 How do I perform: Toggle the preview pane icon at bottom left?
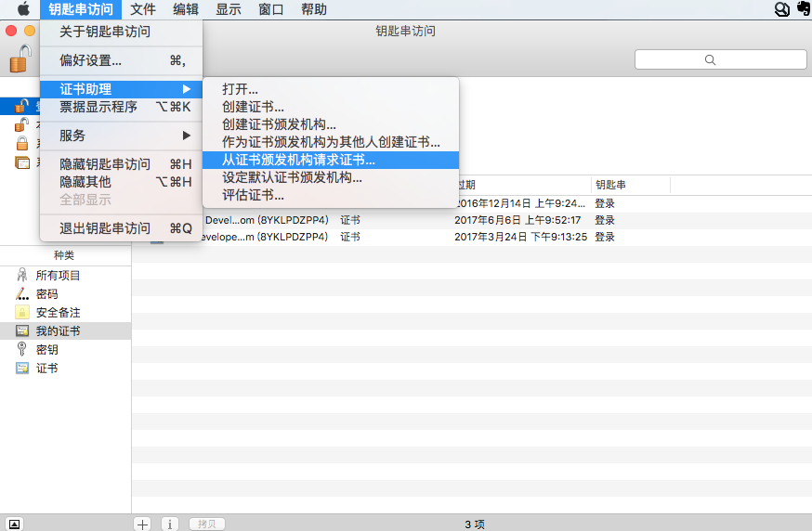point(15,524)
